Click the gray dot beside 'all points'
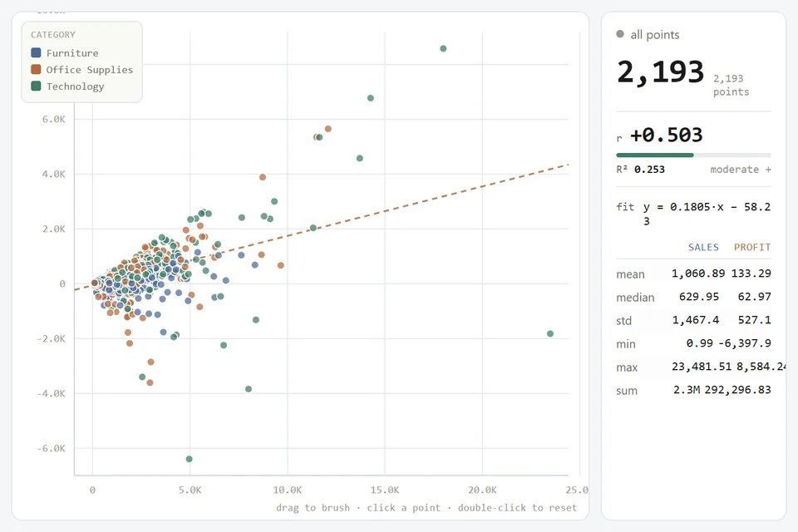Screen dimensions: 798x532 (620, 34)
